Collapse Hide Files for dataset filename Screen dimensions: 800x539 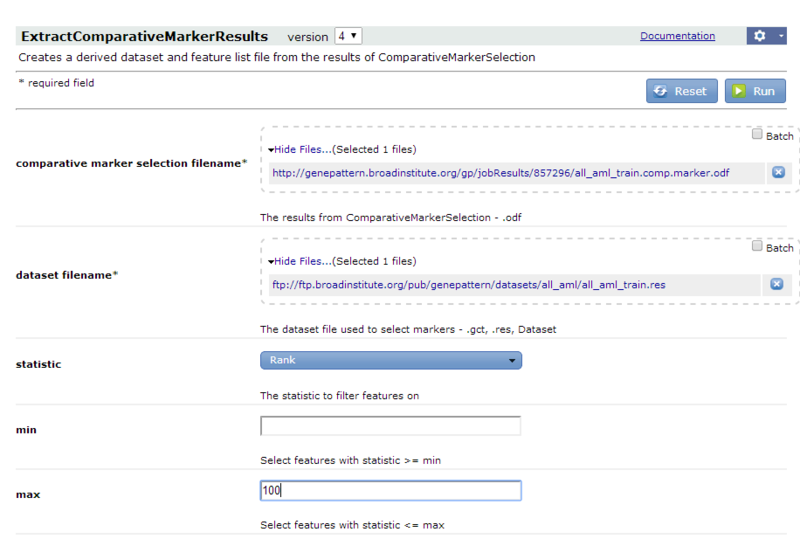coord(300,261)
